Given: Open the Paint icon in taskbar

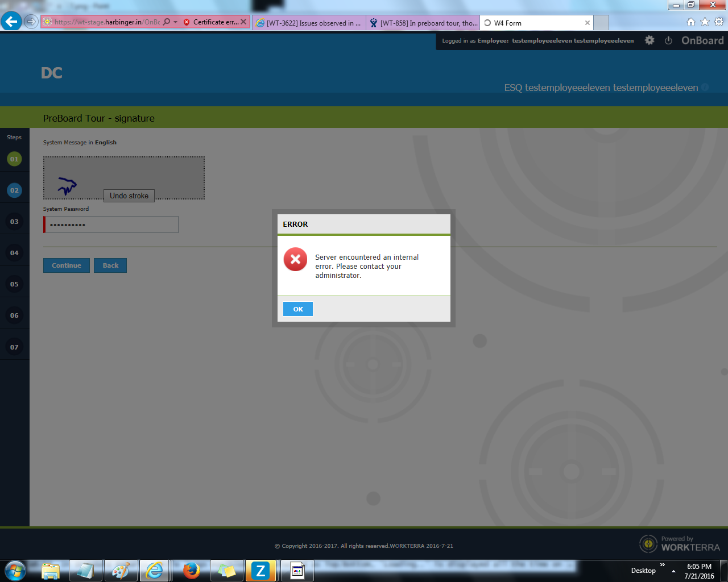Looking at the screenshot, I should click(121, 570).
